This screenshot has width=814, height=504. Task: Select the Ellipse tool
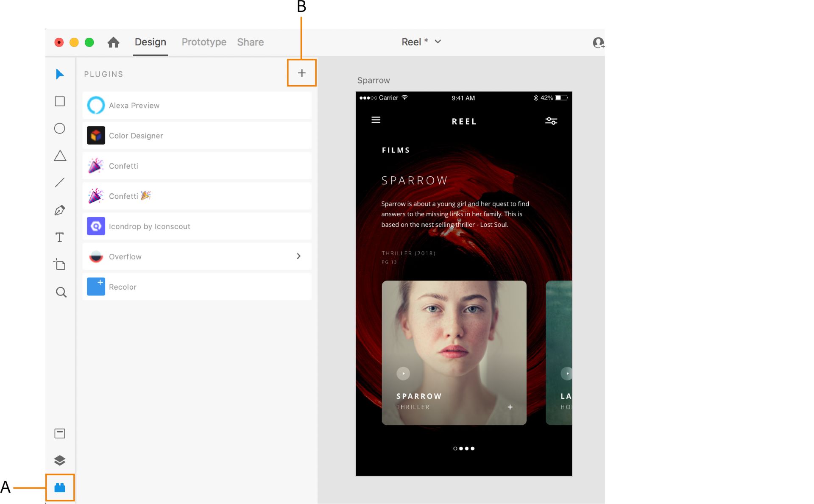[x=60, y=128]
